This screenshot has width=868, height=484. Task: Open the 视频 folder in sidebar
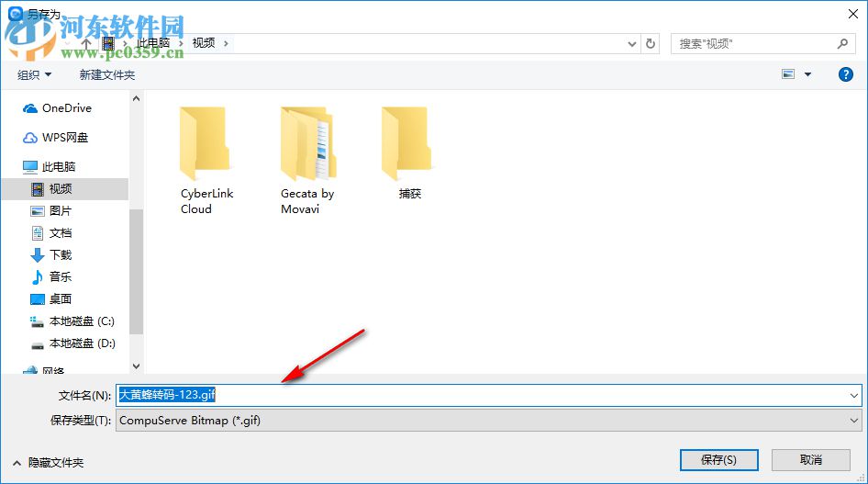64,189
